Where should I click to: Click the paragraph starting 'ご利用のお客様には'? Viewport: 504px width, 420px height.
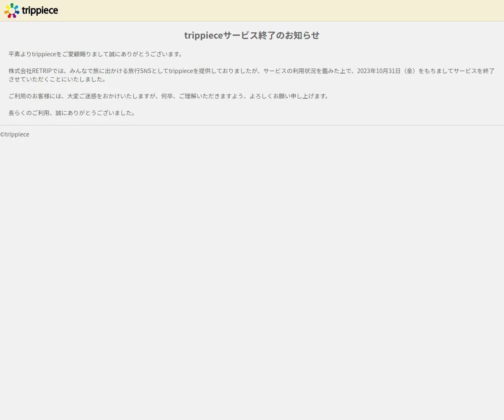(x=169, y=96)
